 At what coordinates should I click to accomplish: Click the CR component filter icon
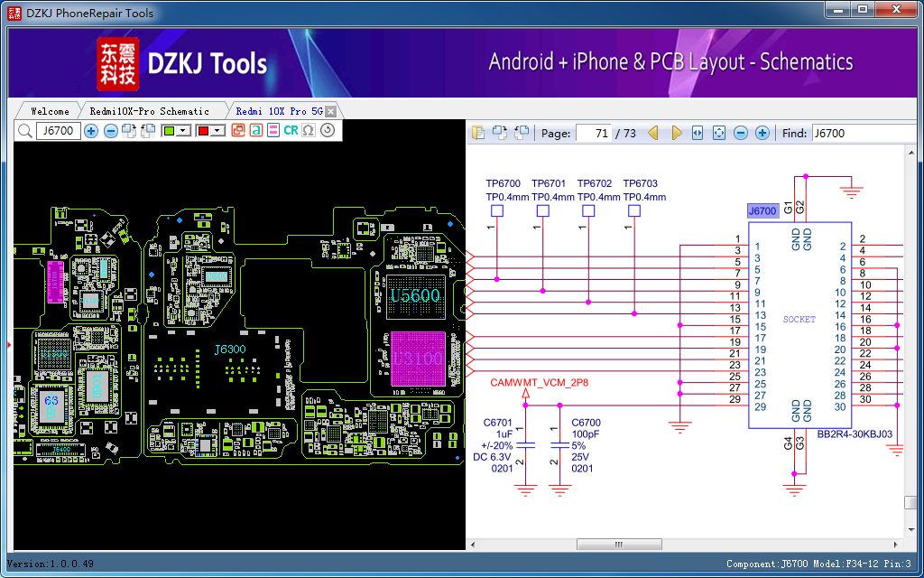pyautogui.click(x=291, y=131)
